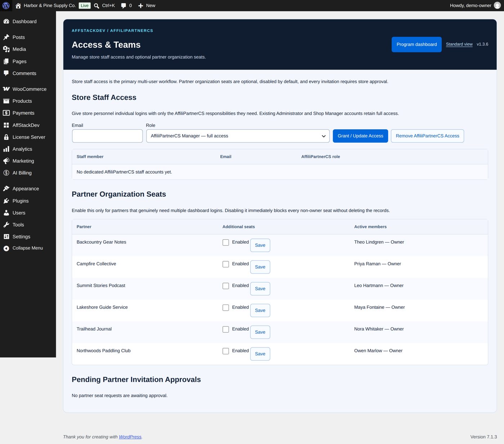Check Enabled for Lakeshore Guide Service
This screenshot has height=444, width=504.
pyautogui.click(x=226, y=307)
